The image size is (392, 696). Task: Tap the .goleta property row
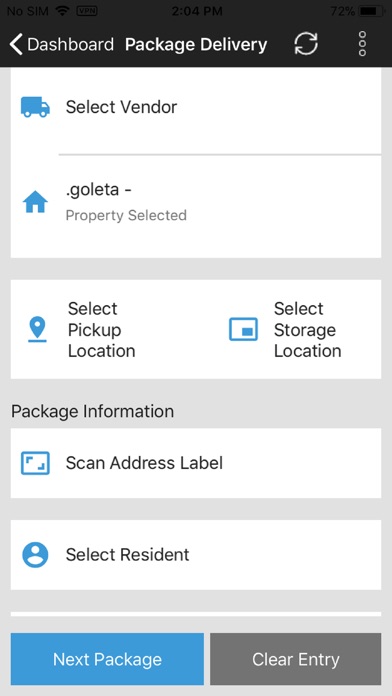click(x=196, y=206)
